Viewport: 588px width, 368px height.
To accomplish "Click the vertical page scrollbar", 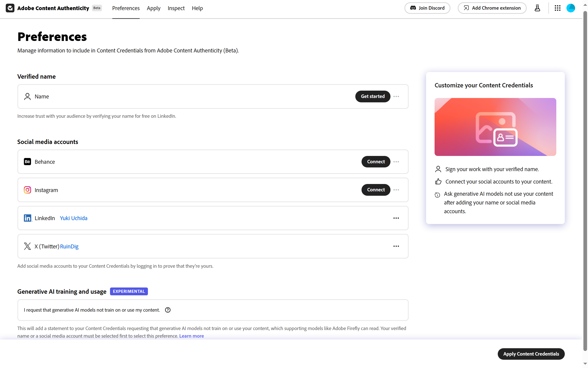I will tap(585, 181).
